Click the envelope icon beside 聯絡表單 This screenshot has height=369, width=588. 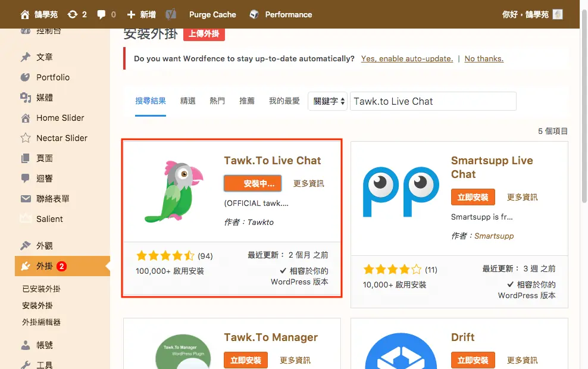point(26,199)
